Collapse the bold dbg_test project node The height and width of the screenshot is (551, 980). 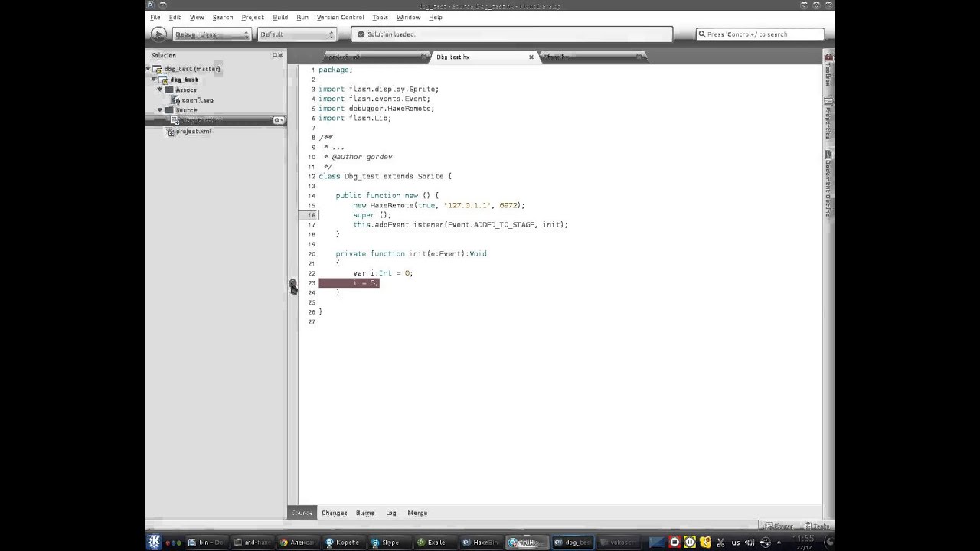click(x=155, y=80)
